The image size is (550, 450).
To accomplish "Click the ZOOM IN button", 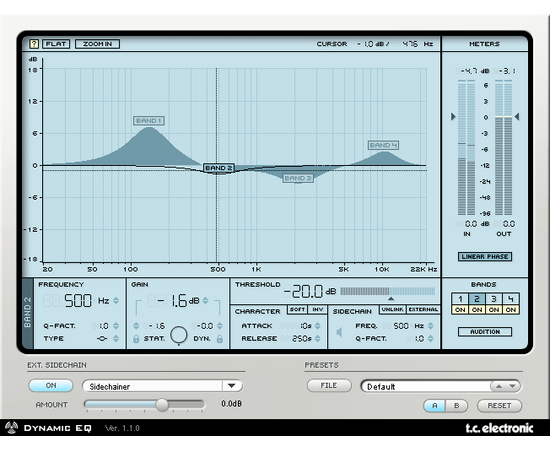I will tap(98, 44).
